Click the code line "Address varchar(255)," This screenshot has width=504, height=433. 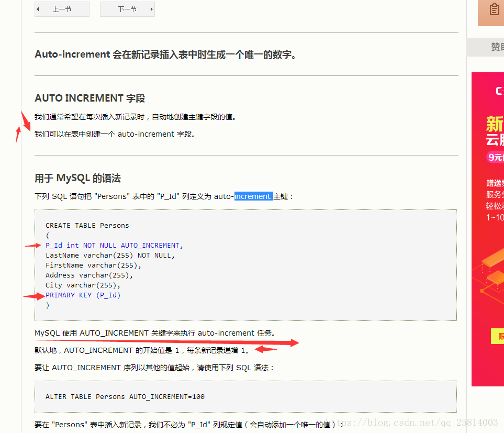click(89, 275)
